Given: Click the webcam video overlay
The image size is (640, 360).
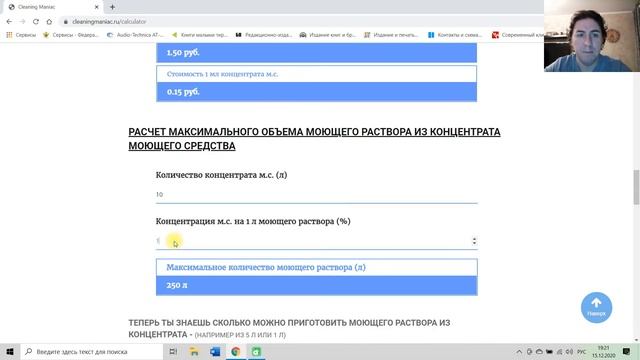Looking at the screenshot, I should point(592,36).
